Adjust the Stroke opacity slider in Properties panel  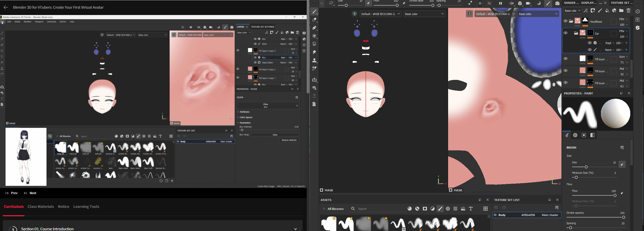[596, 217]
